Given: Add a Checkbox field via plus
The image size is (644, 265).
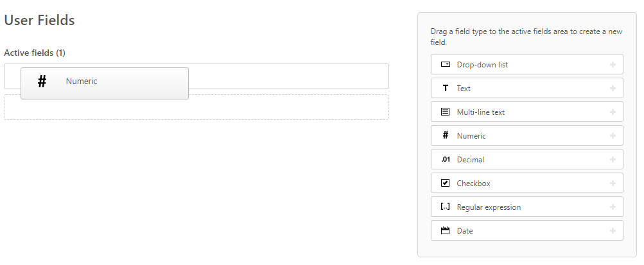Looking at the screenshot, I should point(613,184).
